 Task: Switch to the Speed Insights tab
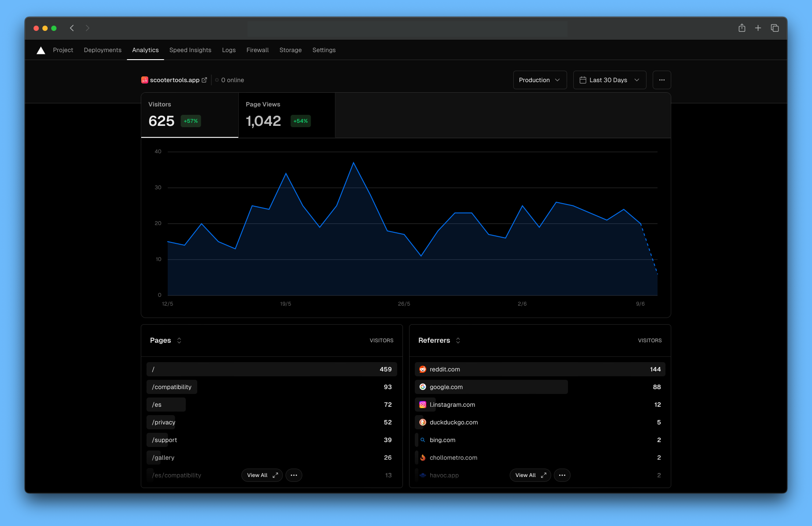pyautogui.click(x=190, y=50)
